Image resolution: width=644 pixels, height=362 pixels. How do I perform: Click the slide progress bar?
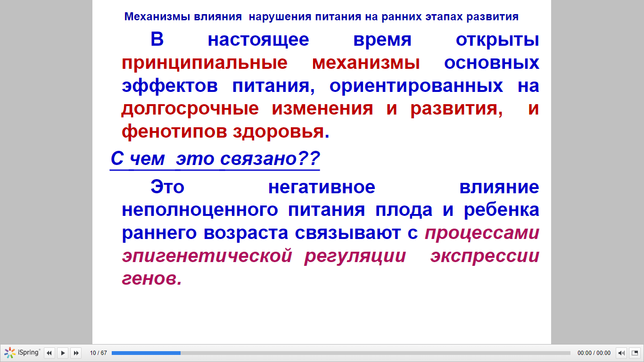point(341,353)
